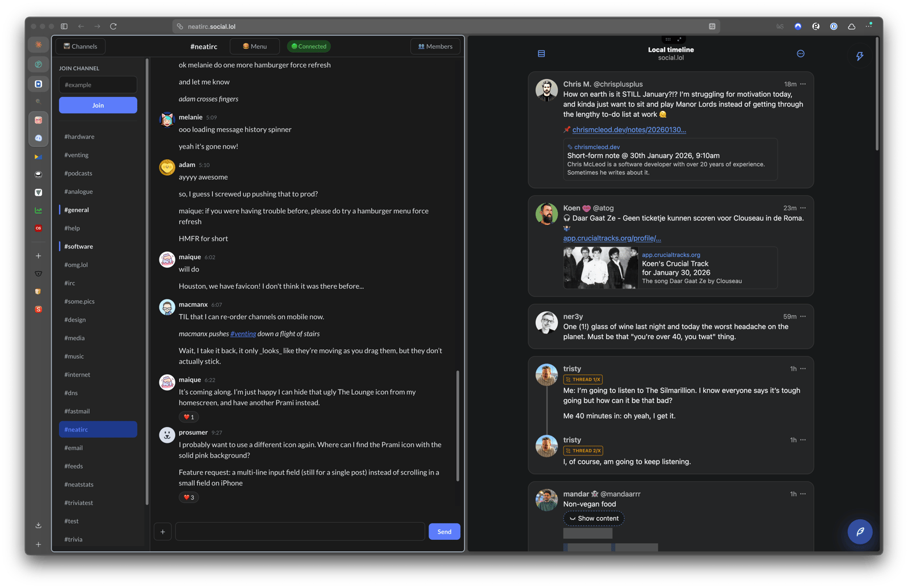Open the Claude starburst sidebar icon

[x=39, y=45]
